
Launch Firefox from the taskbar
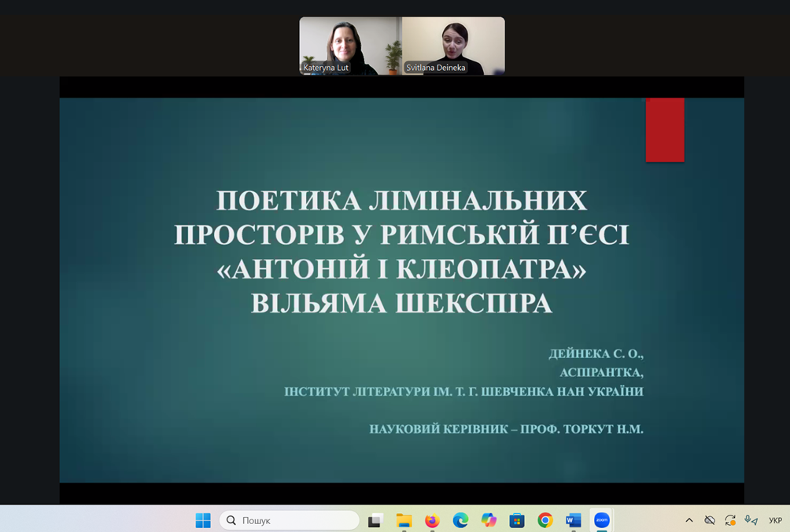tap(432, 520)
